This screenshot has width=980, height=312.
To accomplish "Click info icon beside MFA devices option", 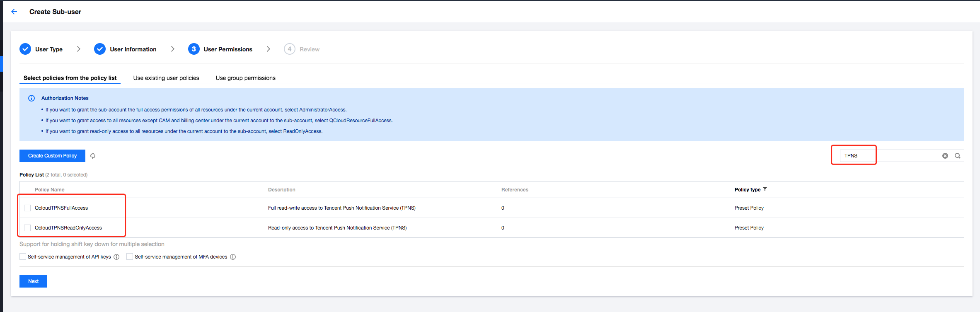I will 233,257.
